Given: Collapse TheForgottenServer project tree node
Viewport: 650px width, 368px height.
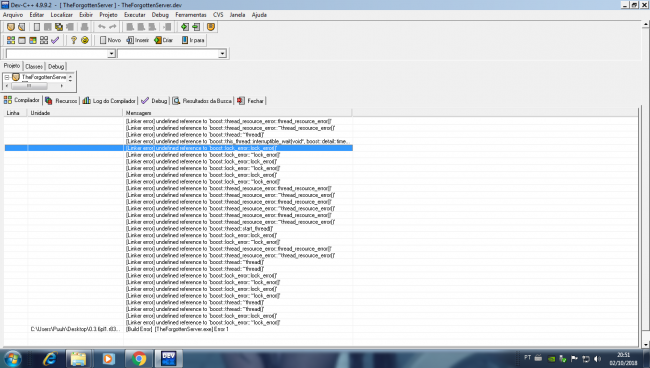Looking at the screenshot, I should point(7,77).
